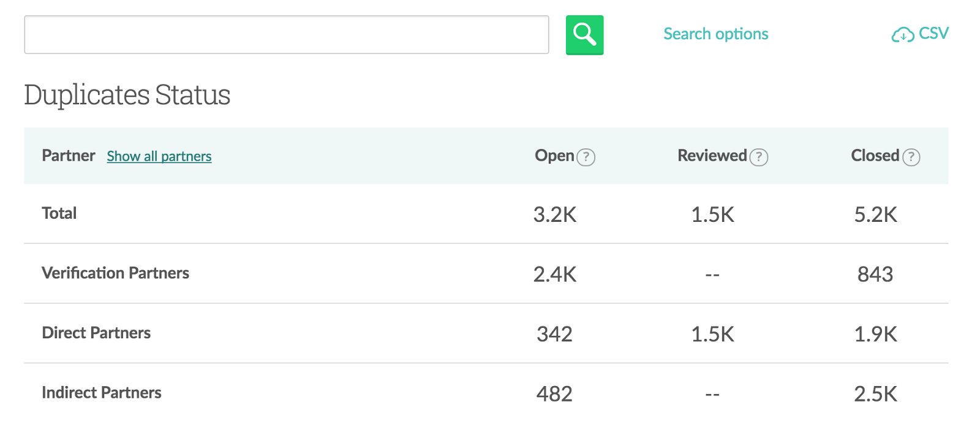This screenshot has width=980, height=448.
Task: Select the Indirect Partners row
Action: (102, 392)
